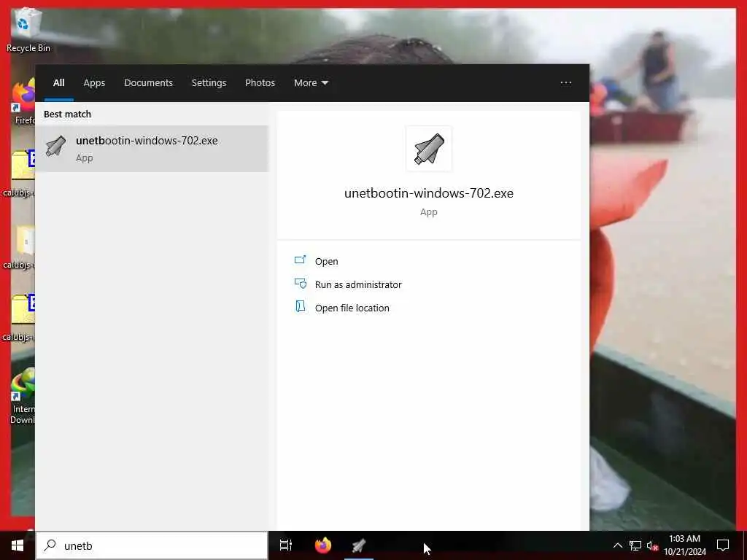Open the Recycle Bin desktop icon
This screenshot has width=747, height=560.
coord(28,29)
